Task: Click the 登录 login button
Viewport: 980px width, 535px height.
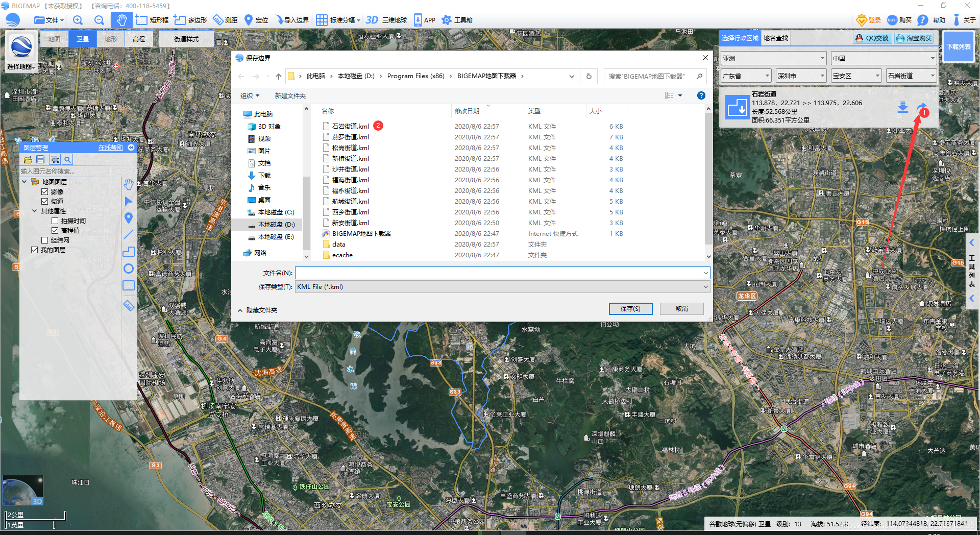Action: pyautogui.click(x=869, y=20)
